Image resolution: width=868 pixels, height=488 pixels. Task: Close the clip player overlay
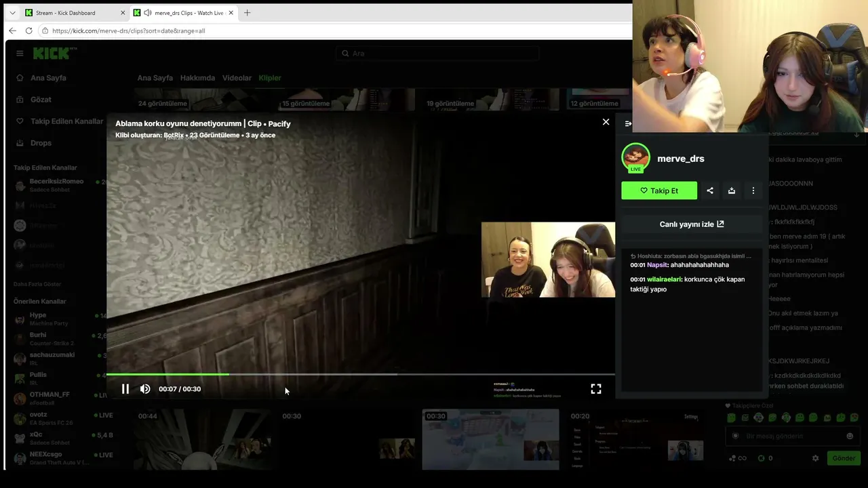click(x=606, y=122)
